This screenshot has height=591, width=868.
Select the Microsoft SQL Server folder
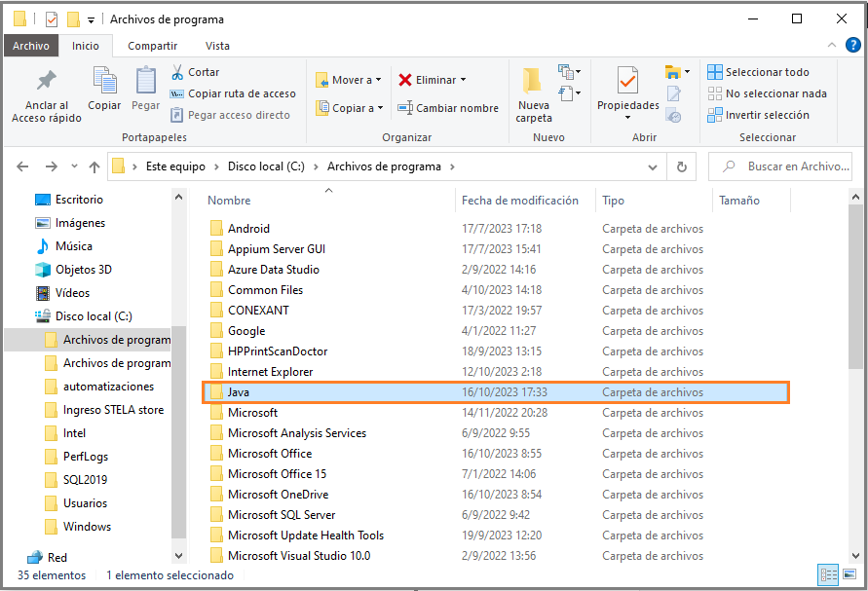point(273,515)
